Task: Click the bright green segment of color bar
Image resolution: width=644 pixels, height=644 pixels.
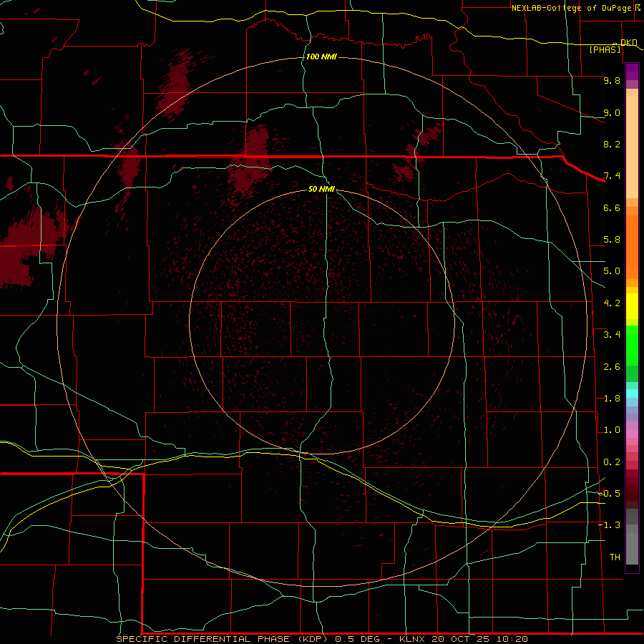Action: click(x=632, y=345)
